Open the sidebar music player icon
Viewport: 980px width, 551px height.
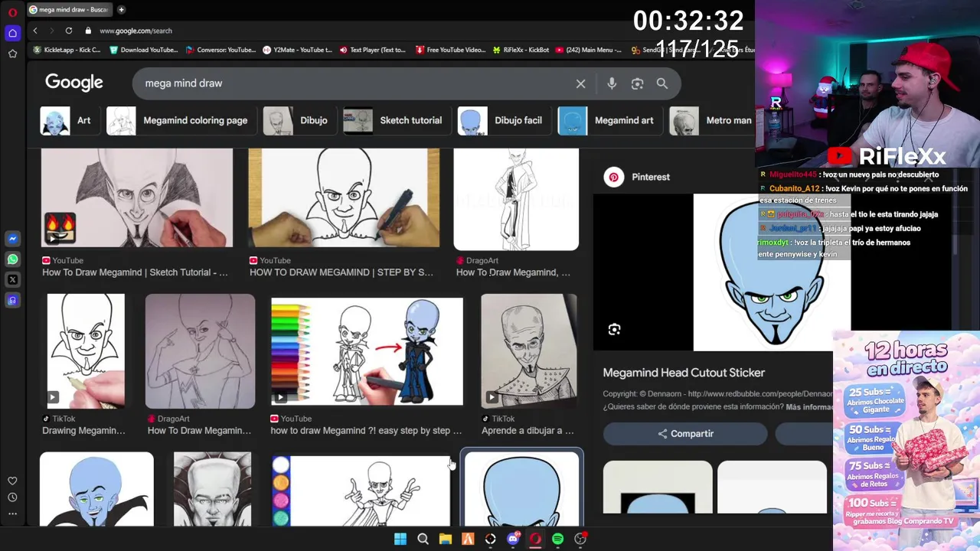tap(12, 301)
